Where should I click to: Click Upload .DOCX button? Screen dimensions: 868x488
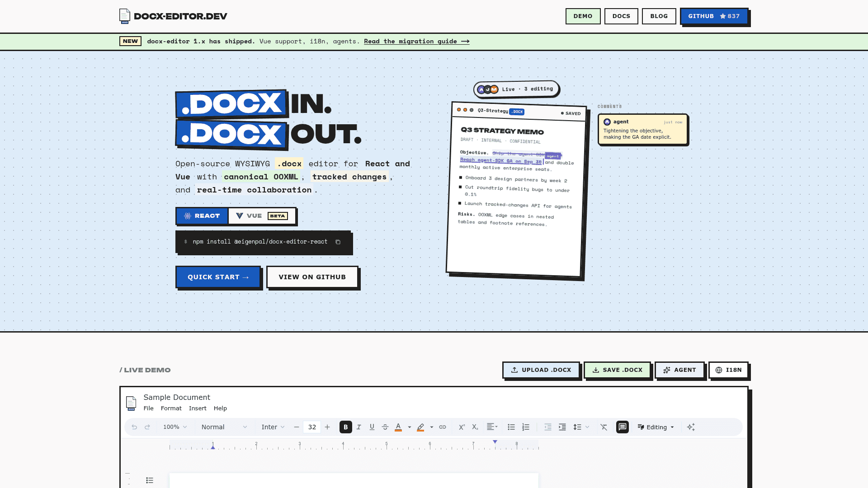[x=541, y=370]
